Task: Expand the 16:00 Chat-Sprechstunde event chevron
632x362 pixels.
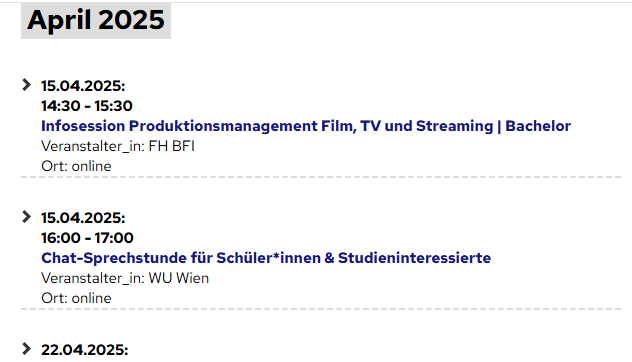Action: 27,217
